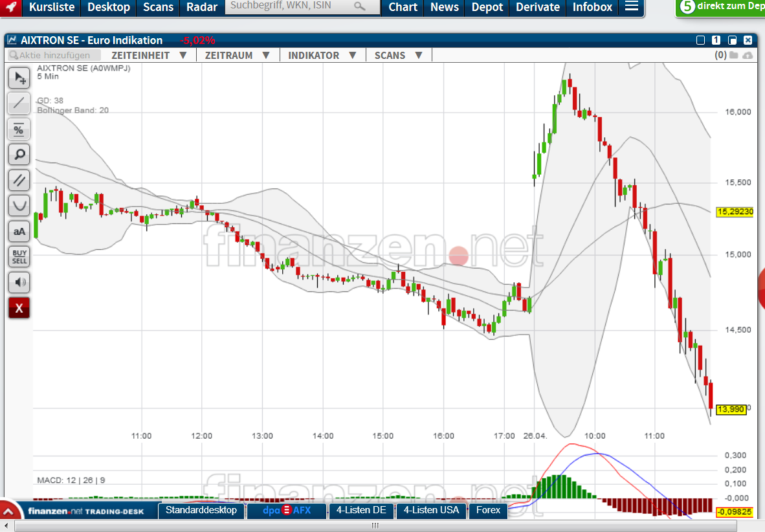Click the finanzen.net TRADING-DESK logo

(86, 511)
